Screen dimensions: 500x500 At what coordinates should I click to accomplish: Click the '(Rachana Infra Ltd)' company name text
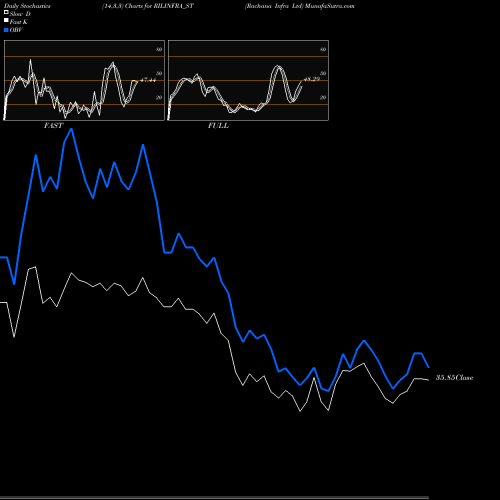[274, 6]
